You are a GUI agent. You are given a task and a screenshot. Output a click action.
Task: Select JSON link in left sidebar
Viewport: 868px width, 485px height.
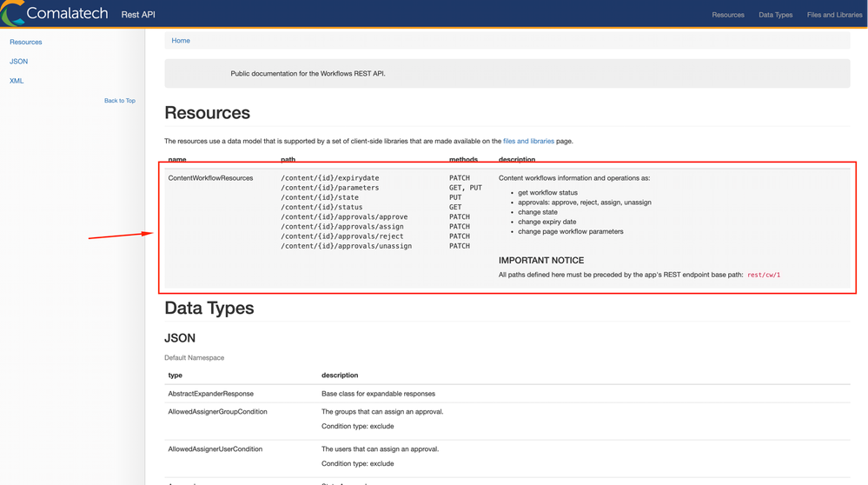[x=19, y=62]
